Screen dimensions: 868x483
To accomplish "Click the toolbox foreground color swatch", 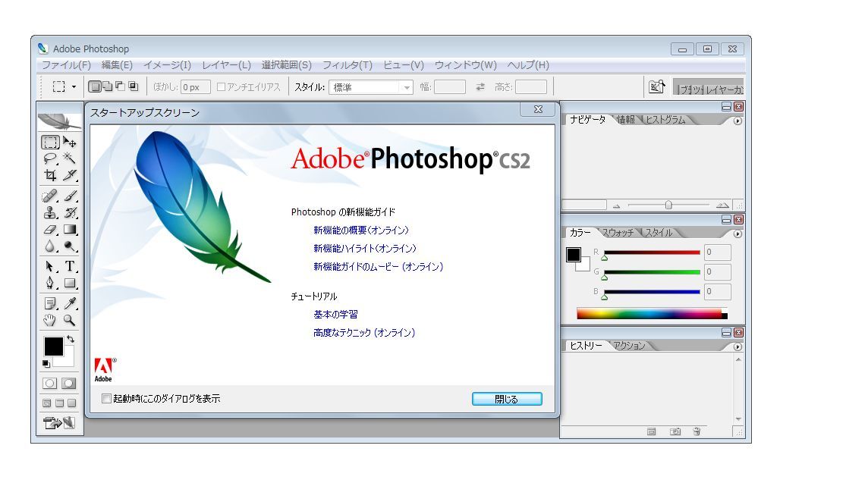I will click(x=54, y=347).
